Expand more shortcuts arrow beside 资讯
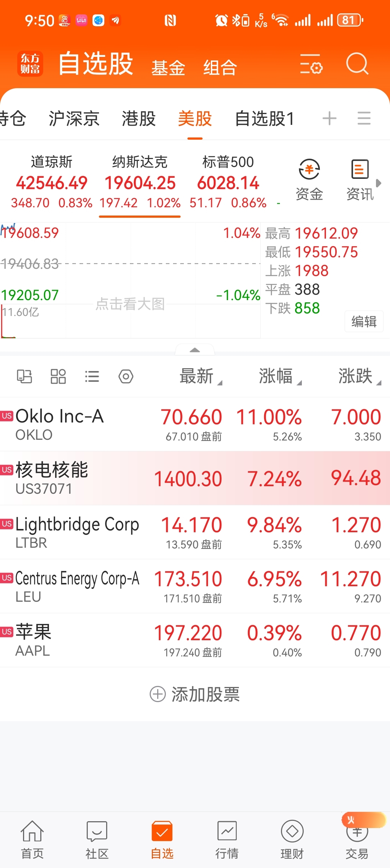This screenshot has height=868, width=390. pyautogui.click(x=378, y=183)
